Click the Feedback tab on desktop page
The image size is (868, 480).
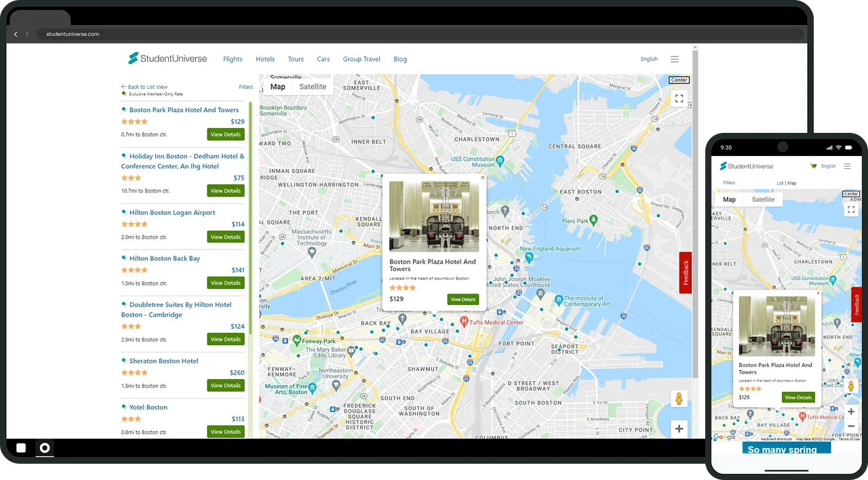[x=686, y=273]
